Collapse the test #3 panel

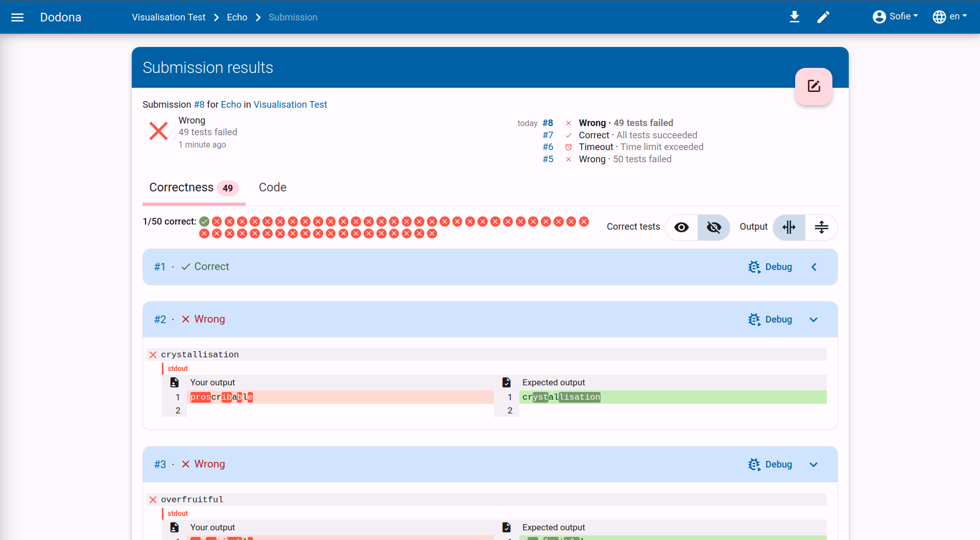pyautogui.click(x=814, y=464)
